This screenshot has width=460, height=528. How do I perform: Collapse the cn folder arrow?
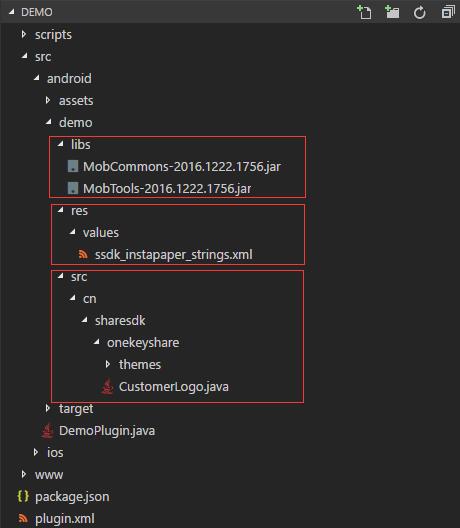72,298
